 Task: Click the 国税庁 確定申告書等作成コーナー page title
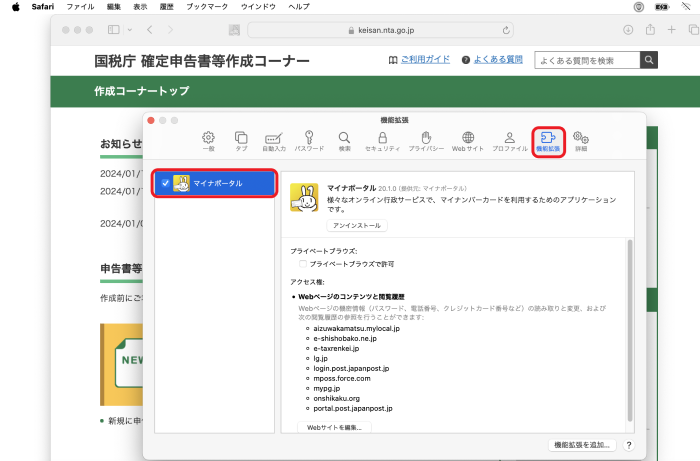201,61
